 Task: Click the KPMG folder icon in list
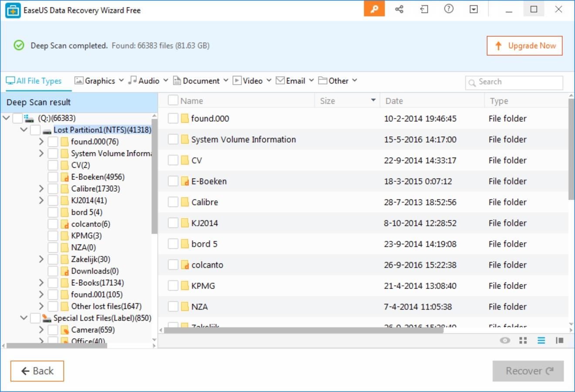click(185, 285)
